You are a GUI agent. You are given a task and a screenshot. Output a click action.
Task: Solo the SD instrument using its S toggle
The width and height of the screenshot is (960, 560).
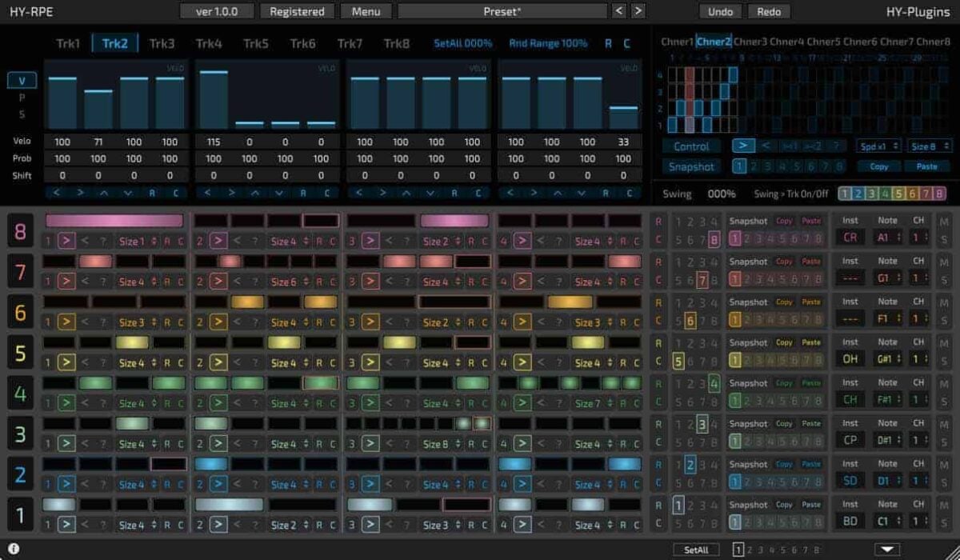point(946,481)
